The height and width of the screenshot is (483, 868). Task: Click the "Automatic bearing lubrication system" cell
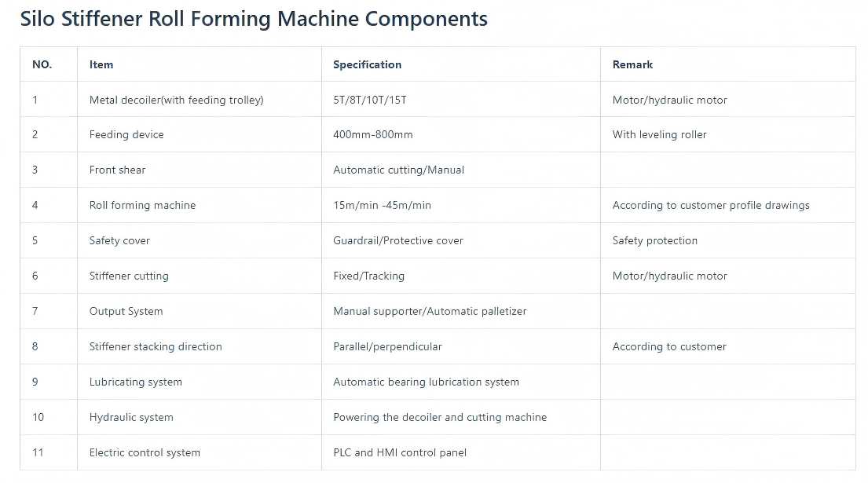click(426, 382)
